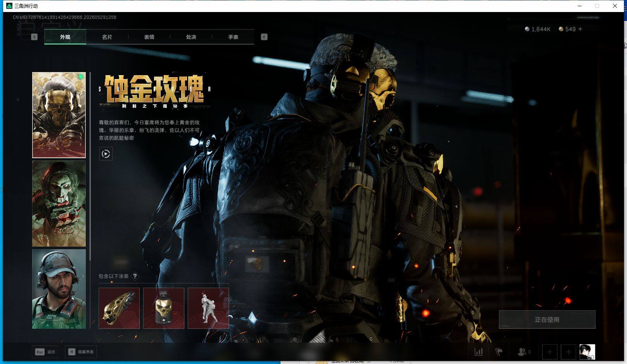Click the 包含以下涂装 label
627x364 pixels.
click(x=114, y=276)
